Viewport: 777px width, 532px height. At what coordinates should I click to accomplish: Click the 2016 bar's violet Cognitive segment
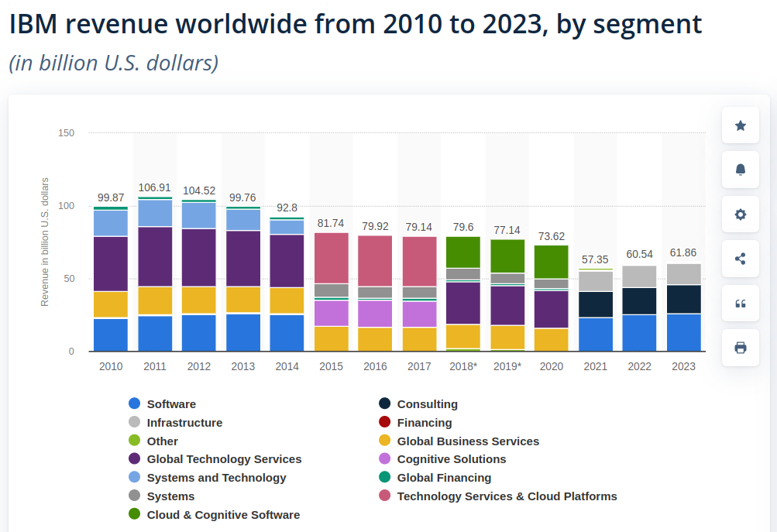(375, 314)
